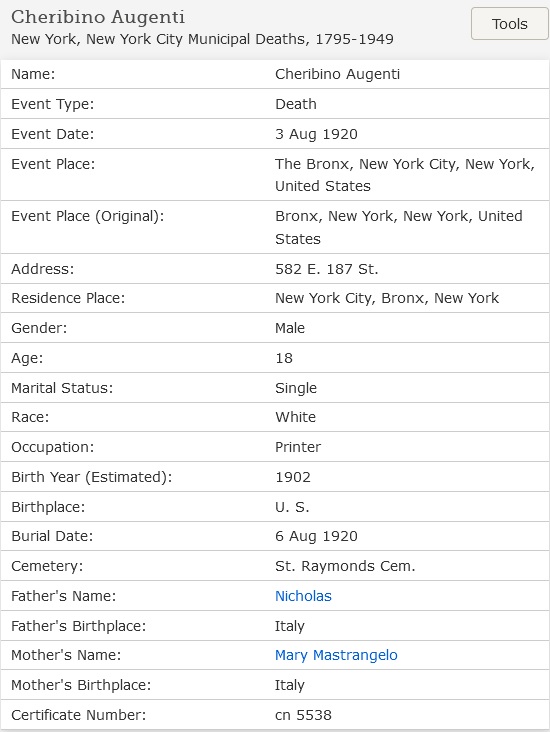Click the Residence Place value
550x732 pixels.
[x=387, y=298]
